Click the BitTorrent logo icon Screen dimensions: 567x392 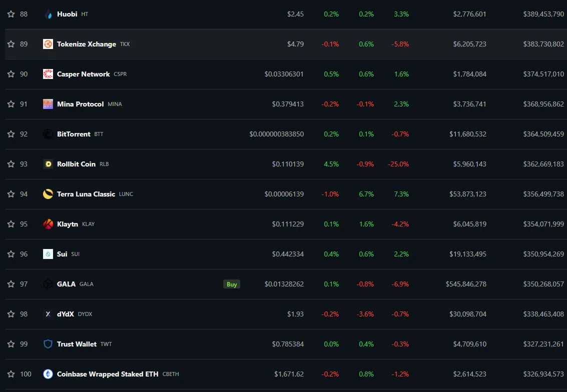(x=48, y=134)
